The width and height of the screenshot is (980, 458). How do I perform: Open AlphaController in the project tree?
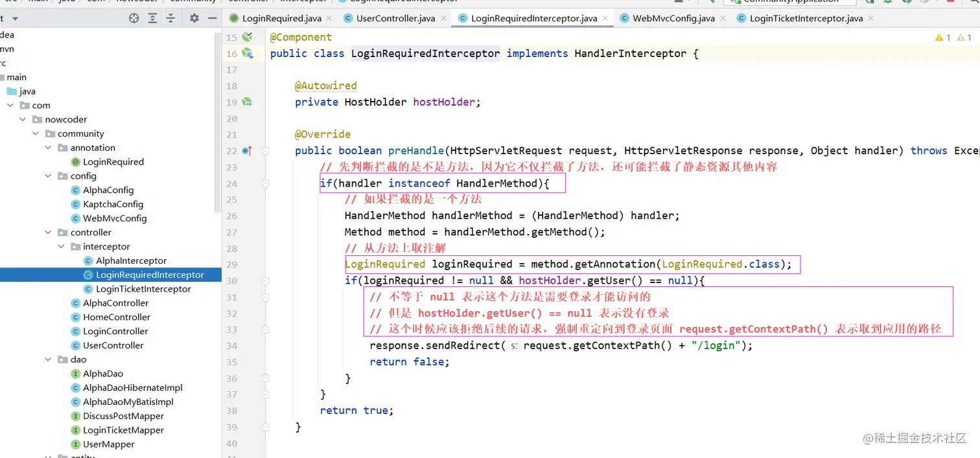pos(116,303)
